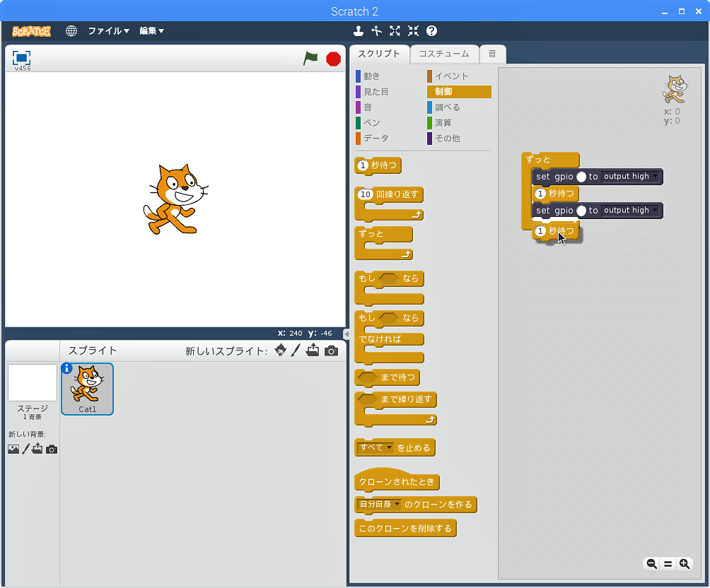
Task: Start the project with green flag
Action: [310, 59]
